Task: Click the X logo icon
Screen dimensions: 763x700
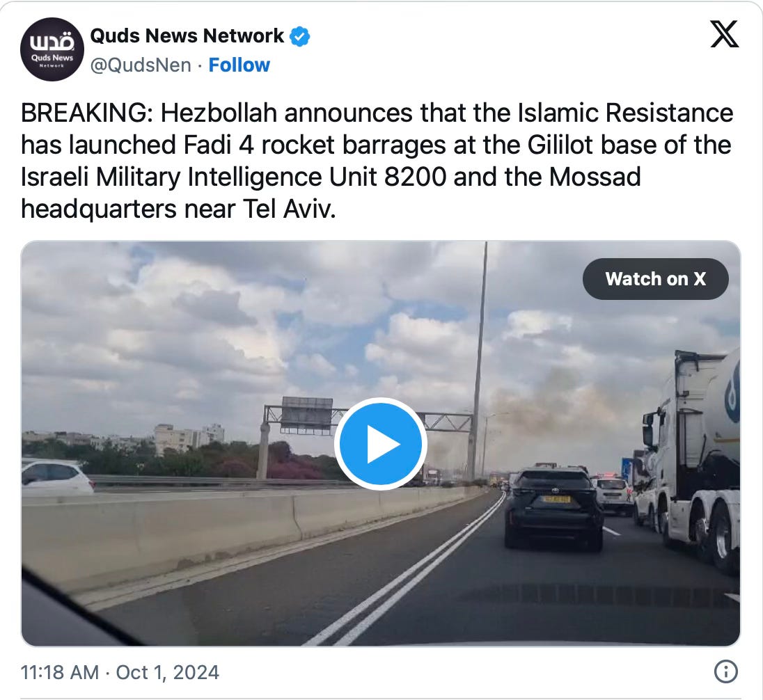Action: [725, 34]
